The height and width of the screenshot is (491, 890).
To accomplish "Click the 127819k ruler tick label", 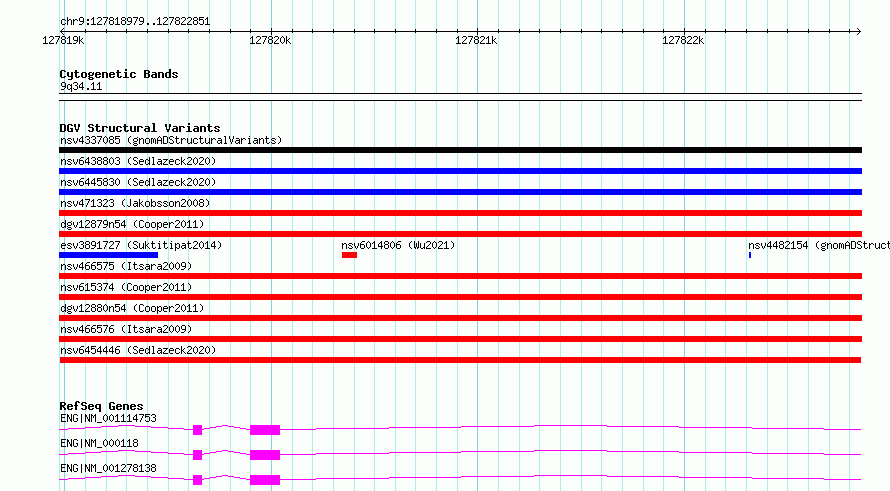I will tap(63, 40).
